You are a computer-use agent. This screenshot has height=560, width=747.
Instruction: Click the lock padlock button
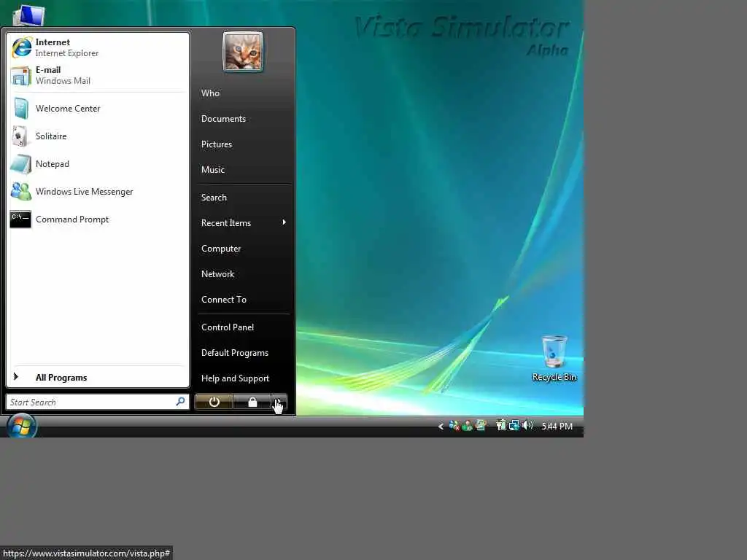pyautogui.click(x=252, y=402)
